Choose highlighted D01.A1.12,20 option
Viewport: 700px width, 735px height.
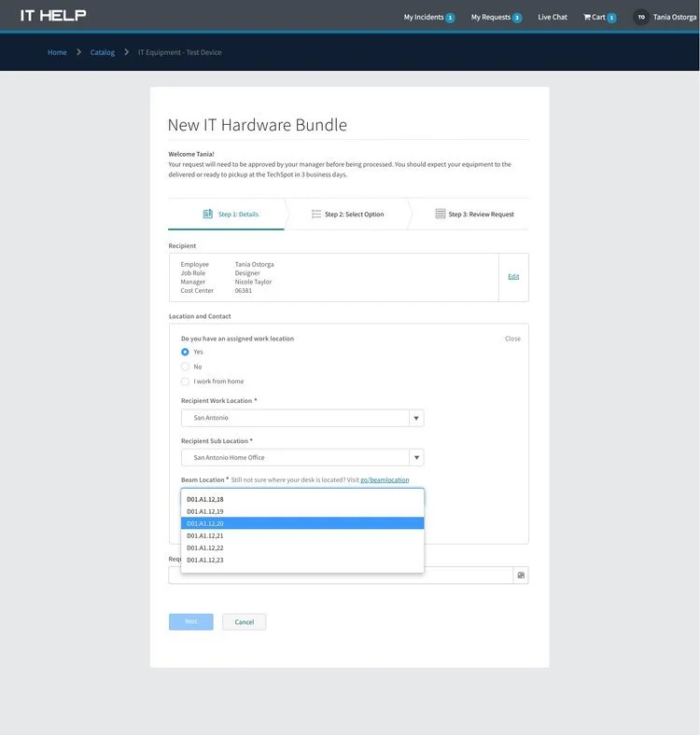(302, 523)
